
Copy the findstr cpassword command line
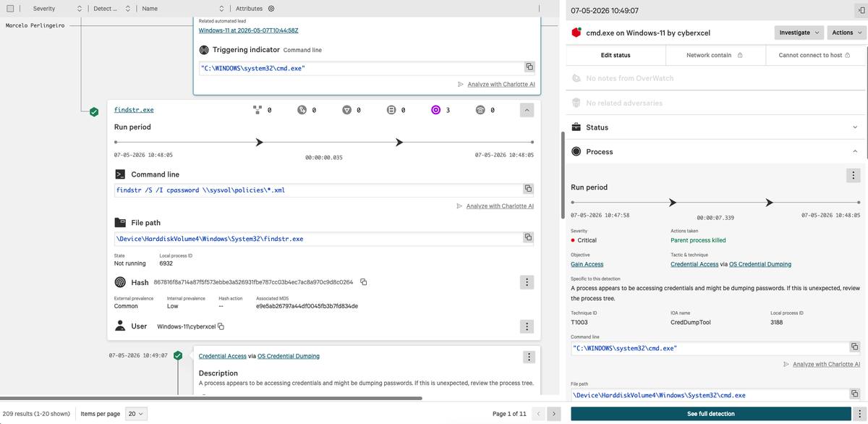(528, 189)
